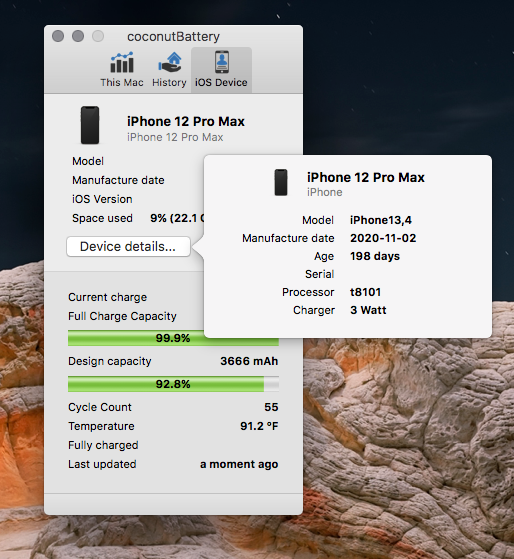The image size is (514, 559).
Task: Click the Temperature label
Action: [x=102, y=426]
